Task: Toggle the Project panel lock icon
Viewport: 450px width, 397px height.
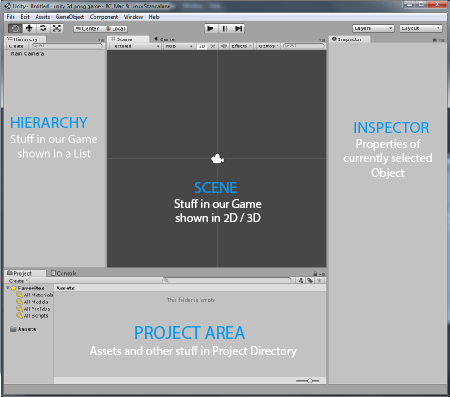Action: (x=315, y=274)
